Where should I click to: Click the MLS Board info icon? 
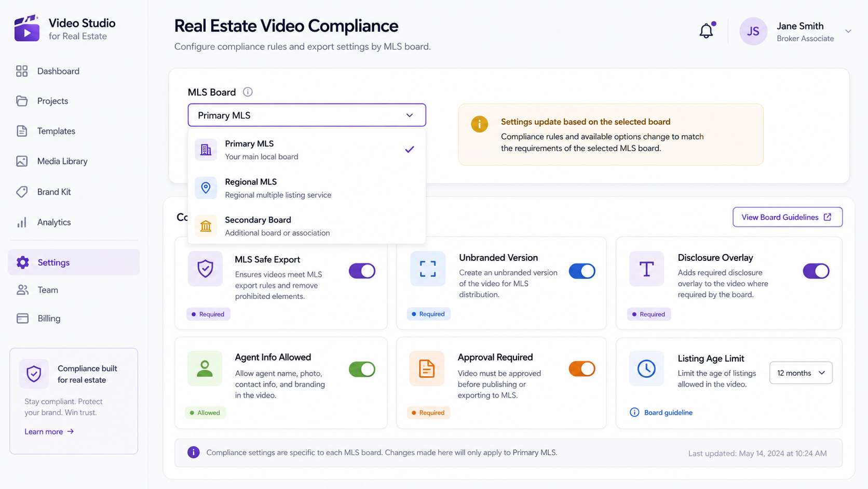(248, 92)
